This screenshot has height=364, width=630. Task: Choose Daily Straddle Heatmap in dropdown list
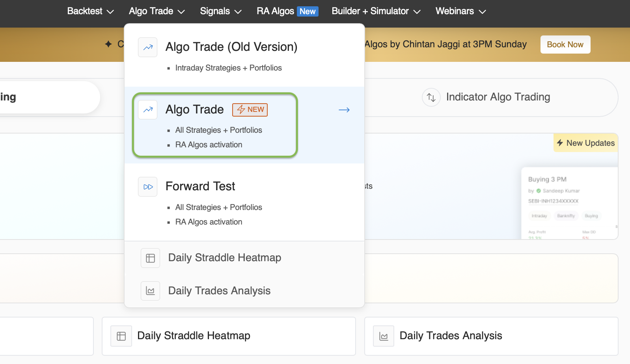224,258
